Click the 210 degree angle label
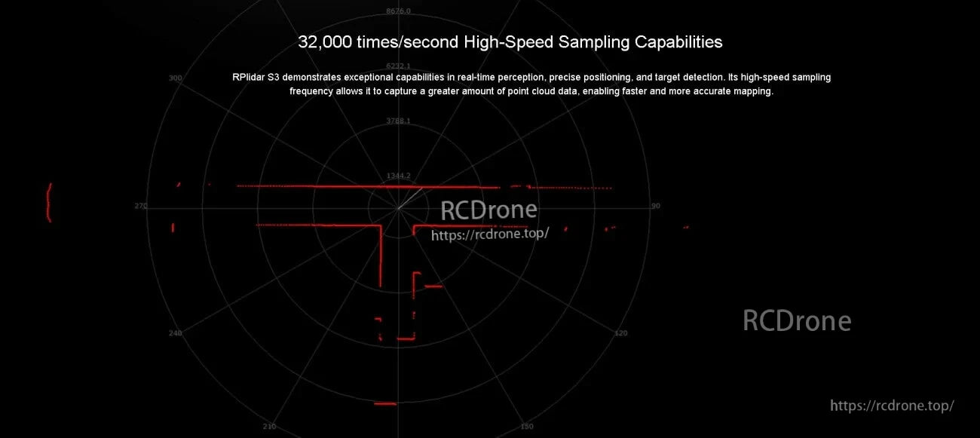The height and width of the screenshot is (438, 980). (x=269, y=427)
